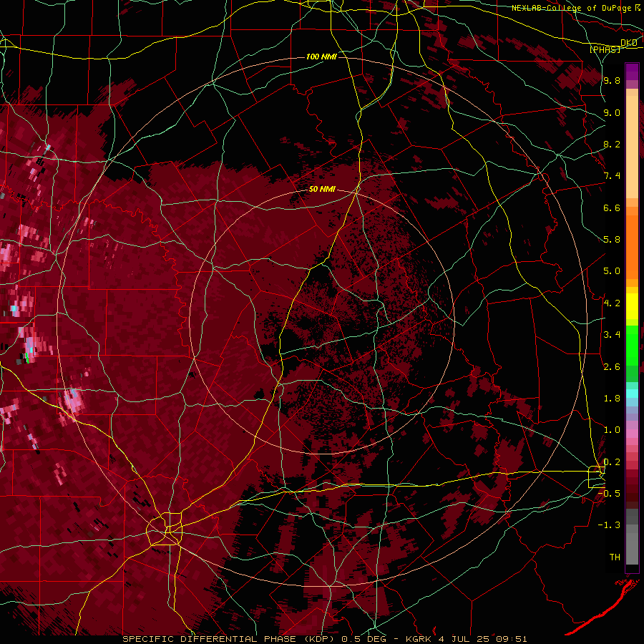Click the NEXLAB-College of DuPage credit text
The width and height of the screenshot is (644, 644).
point(572,8)
